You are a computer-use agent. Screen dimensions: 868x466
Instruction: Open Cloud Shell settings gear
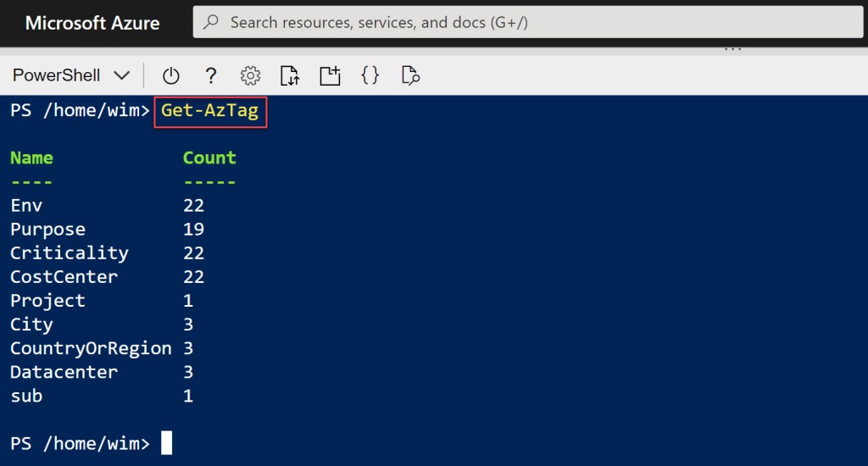[250, 76]
